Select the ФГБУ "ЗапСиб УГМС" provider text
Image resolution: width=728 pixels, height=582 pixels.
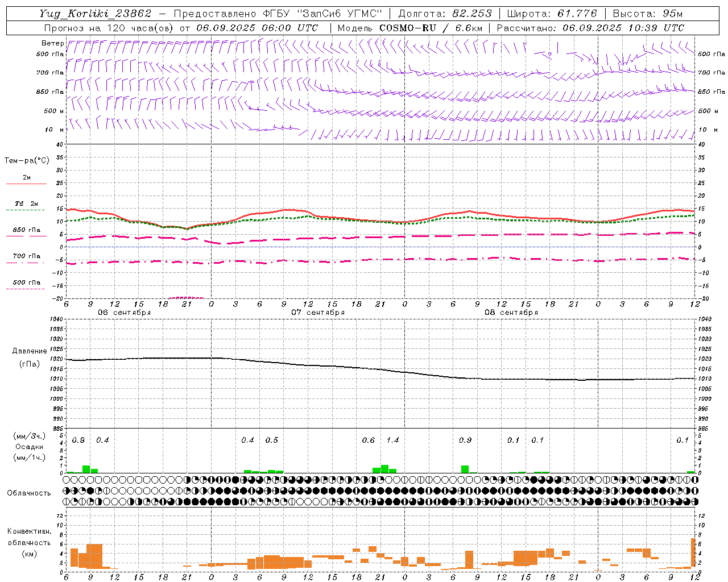[322, 14]
